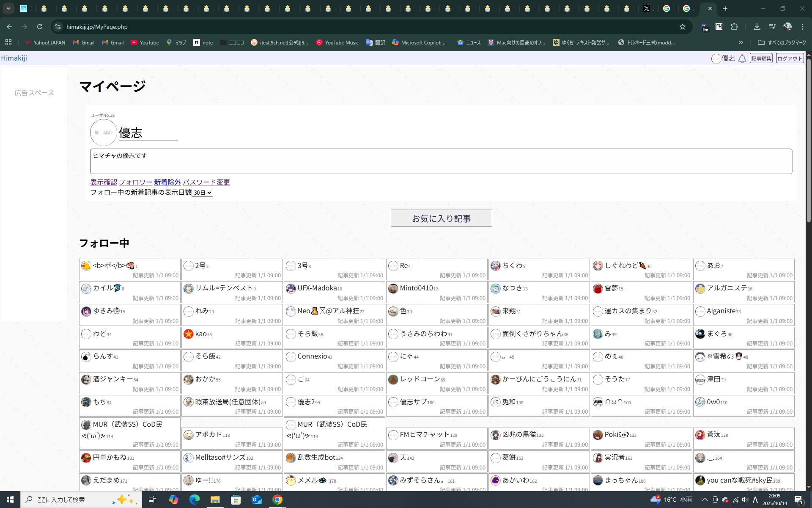Click the notification bell icon
The height and width of the screenshot is (508, 812).
coord(742,59)
